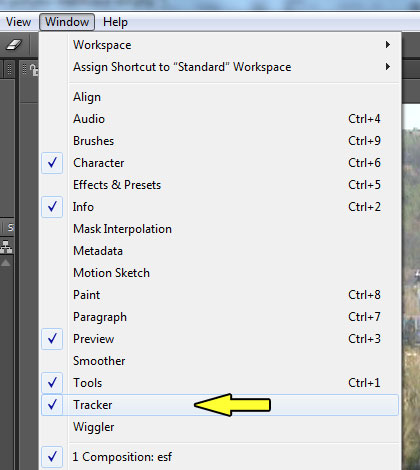This screenshot has height=470, width=420.
Task: Select the Eraser tool icon
Action: (x=14, y=44)
